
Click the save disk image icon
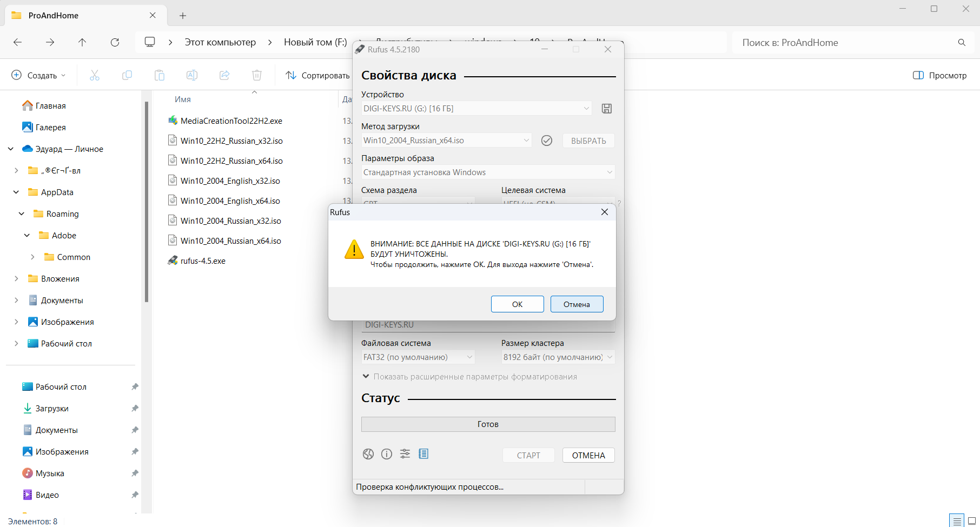tap(607, 109)
